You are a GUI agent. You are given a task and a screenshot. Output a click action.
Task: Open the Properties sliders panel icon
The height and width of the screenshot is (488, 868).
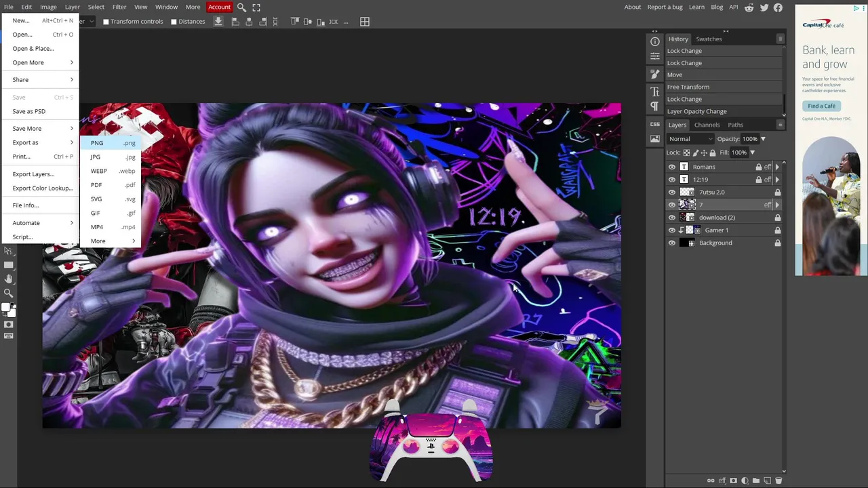pyautogui.click(x=655, y=56)
